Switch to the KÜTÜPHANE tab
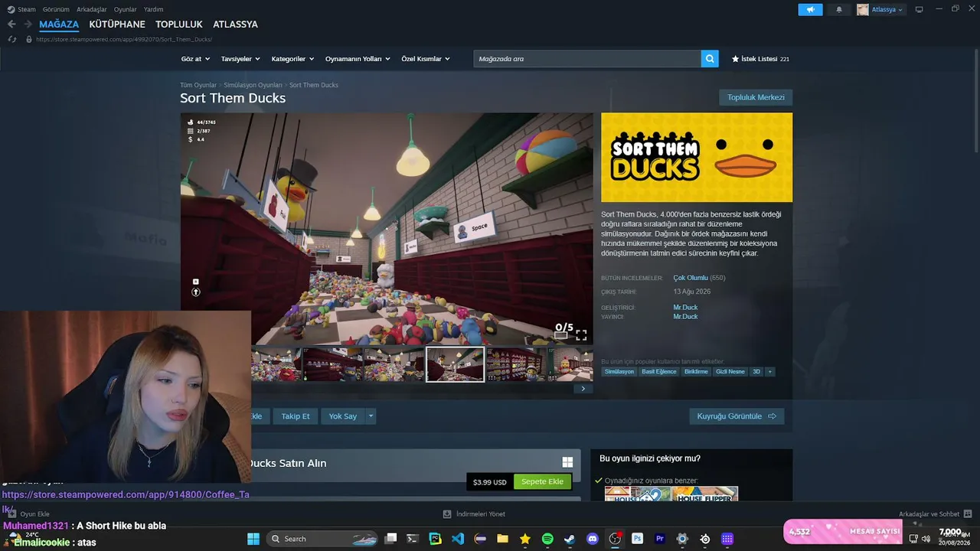 117,24
